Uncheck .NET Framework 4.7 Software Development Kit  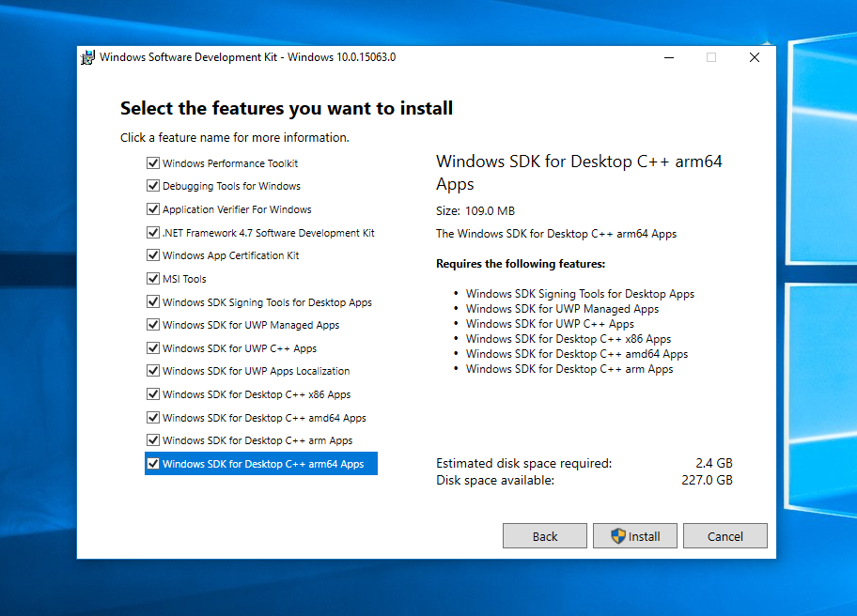153,233
